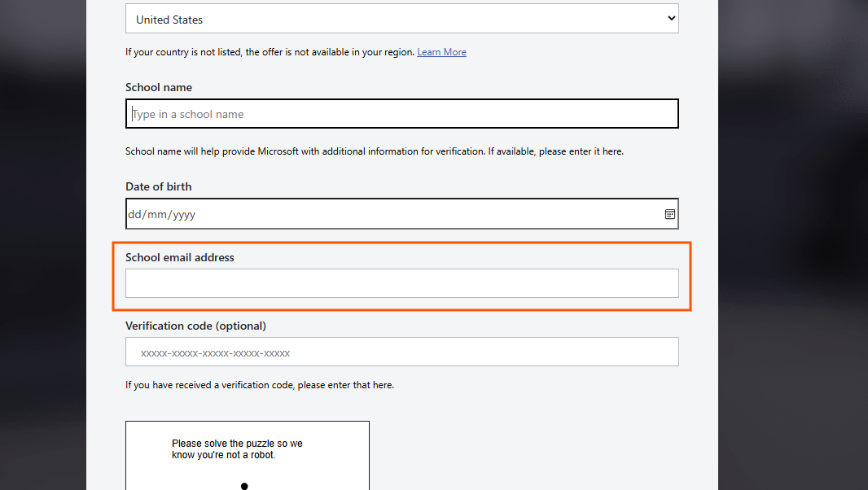Open the United States country dropdown
868x490 pixels.
402,18
